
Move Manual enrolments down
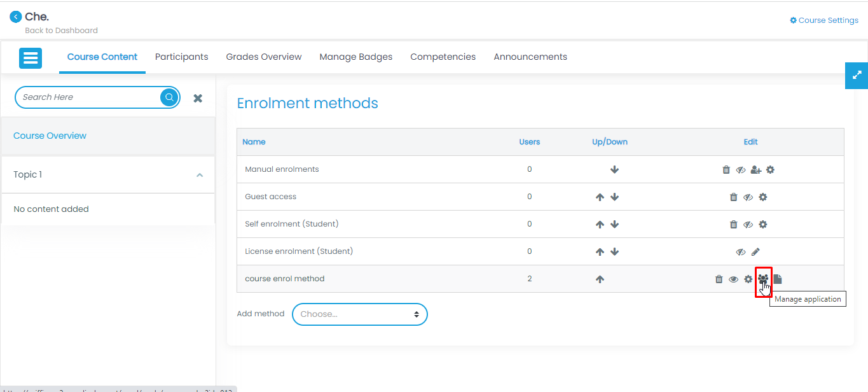[x=614, y=170]
